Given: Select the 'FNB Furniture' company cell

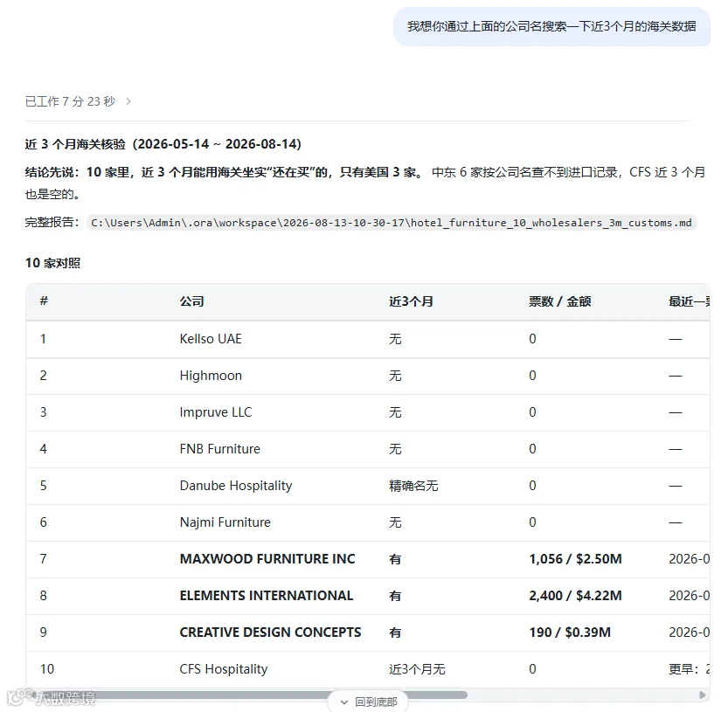Looking at the screenshot, I should pos(220,449).
